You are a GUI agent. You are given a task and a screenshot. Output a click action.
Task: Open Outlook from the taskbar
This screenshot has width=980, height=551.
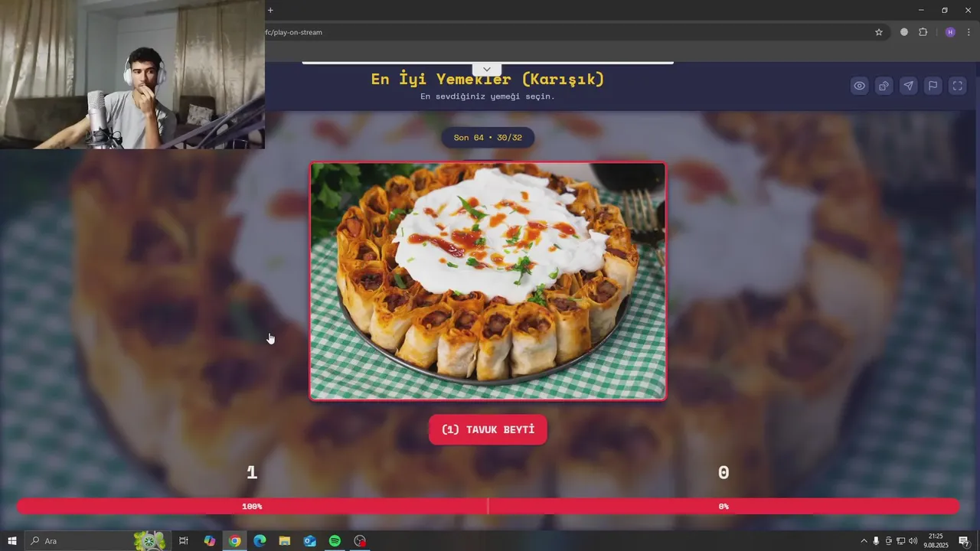coord(310,541)
